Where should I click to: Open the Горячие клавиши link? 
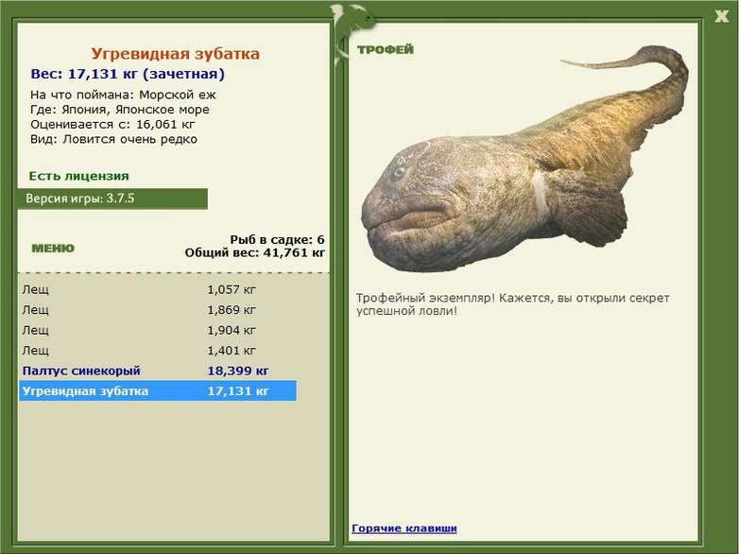coord(404,528)
